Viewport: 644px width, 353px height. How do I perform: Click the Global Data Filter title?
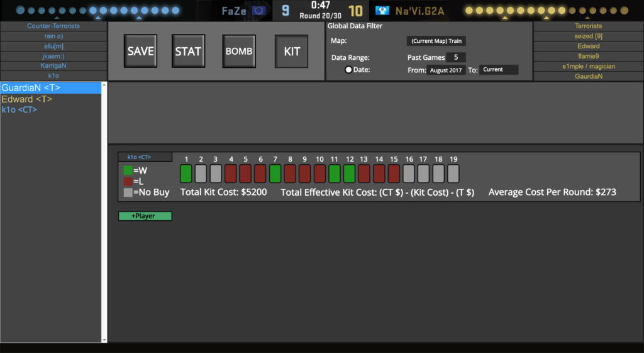pyautogui.click(x=355, y=26)
